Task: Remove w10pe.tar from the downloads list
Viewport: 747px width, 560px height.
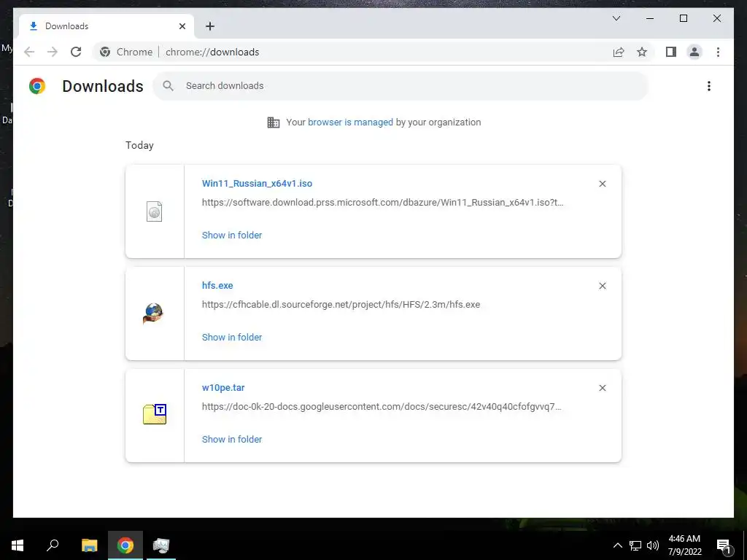Action: pyautogui.click(x=602, y=388)
